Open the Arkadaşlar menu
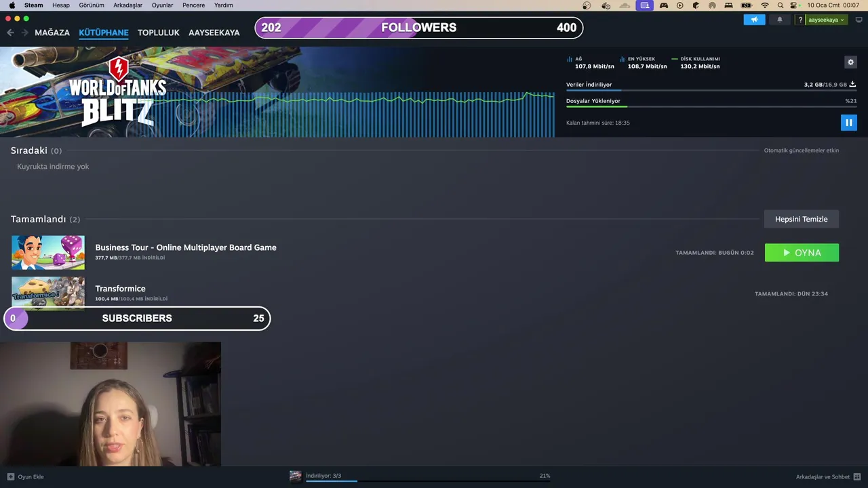Viewport: 868px width, 488px height. click(128, 5)
